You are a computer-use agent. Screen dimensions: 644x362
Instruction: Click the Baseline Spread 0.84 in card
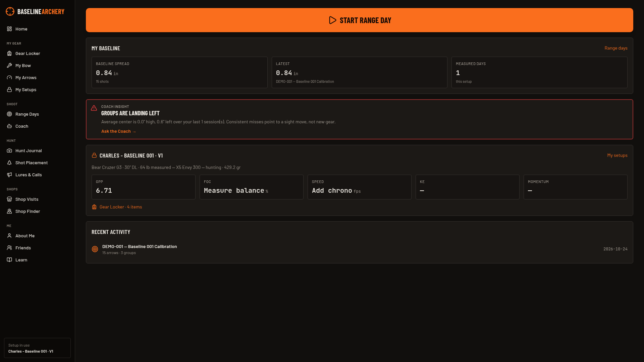coord(179,72)
